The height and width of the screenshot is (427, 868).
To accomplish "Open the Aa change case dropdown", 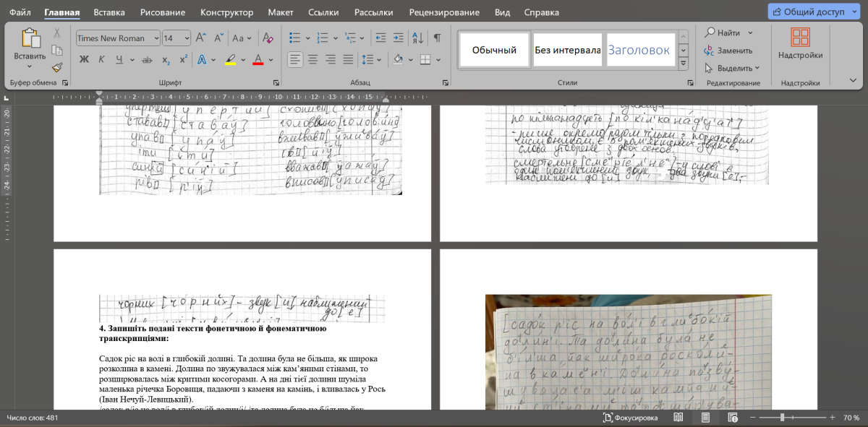I will (242, 38).
